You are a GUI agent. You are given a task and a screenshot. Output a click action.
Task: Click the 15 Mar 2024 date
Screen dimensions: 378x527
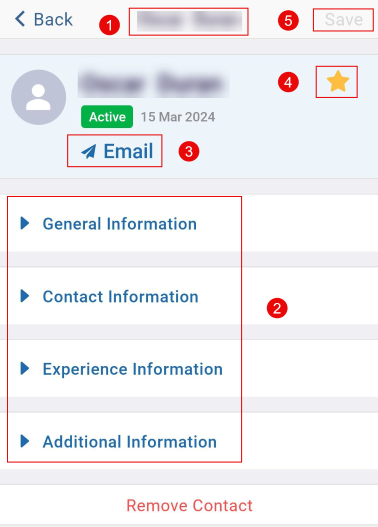pos(178,117)
